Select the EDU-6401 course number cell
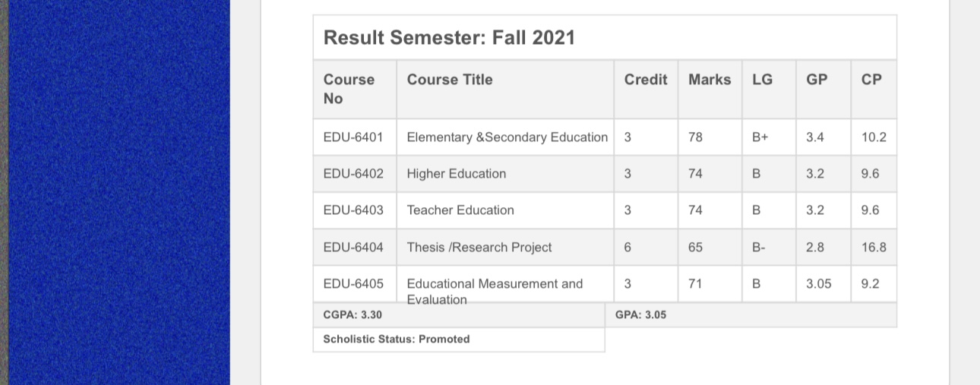 coord(353,137)
